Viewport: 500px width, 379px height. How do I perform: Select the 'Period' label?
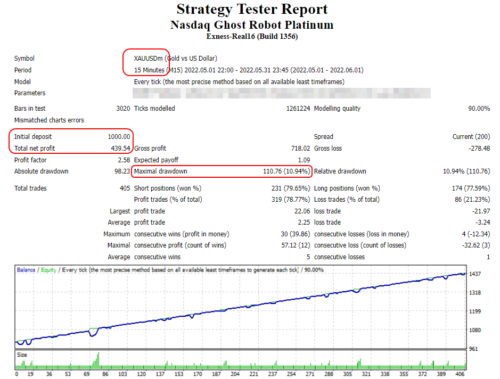point(23,70)
